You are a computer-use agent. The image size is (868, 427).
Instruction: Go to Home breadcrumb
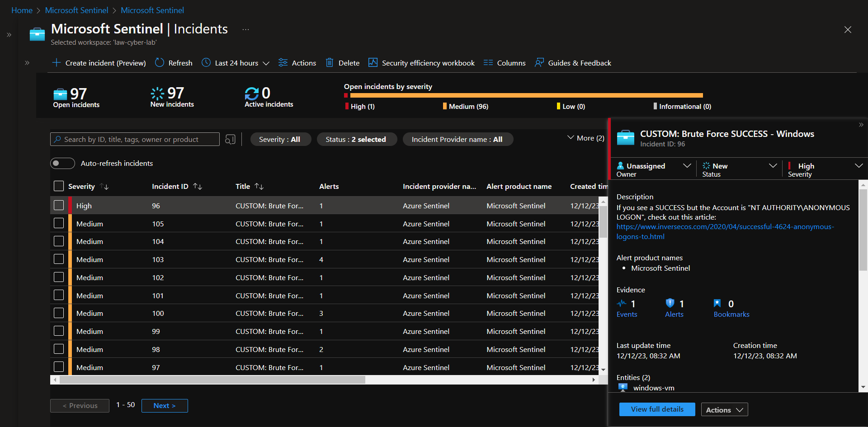(22, 10)
